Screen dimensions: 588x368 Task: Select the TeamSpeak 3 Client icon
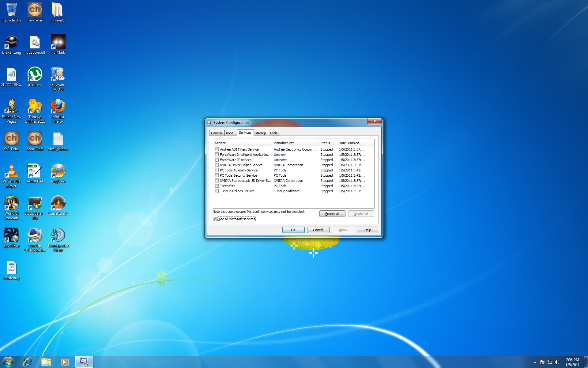pyautogui.click(x=58, y=240)
